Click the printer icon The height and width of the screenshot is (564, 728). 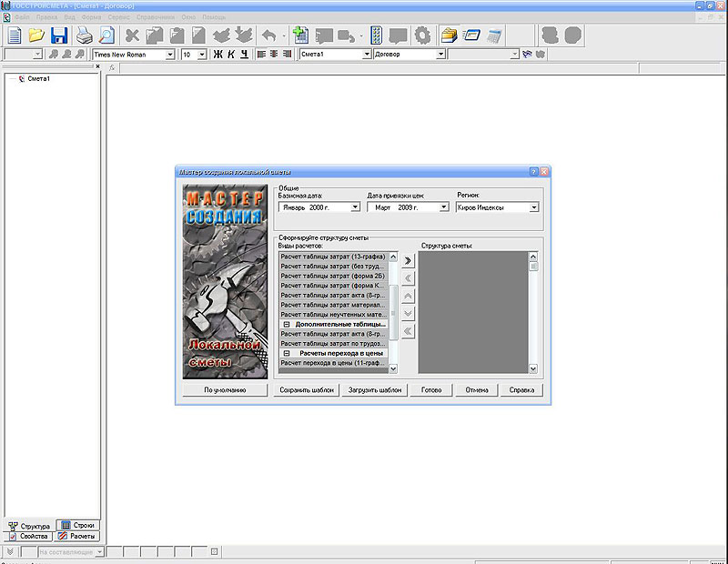click(x=84, y=35)
